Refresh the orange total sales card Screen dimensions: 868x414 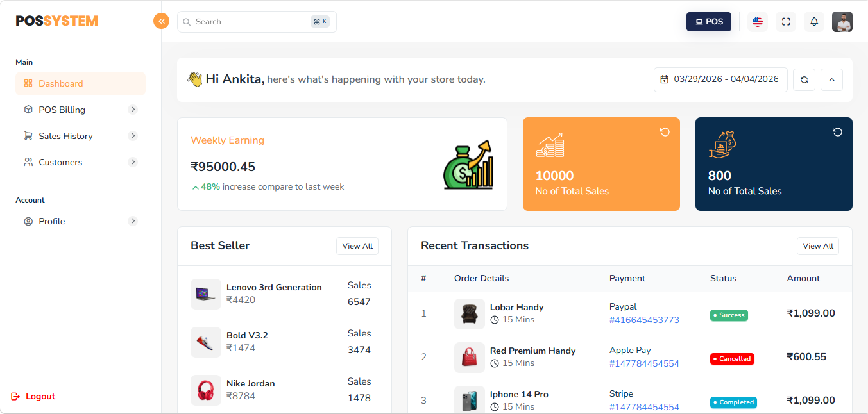(665, 132)
